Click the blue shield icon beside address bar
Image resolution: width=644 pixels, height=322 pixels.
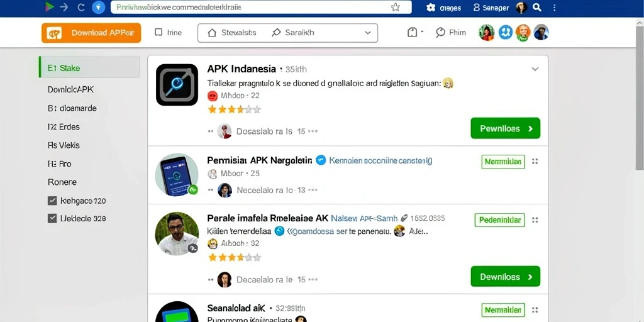(x=99, y=7)
